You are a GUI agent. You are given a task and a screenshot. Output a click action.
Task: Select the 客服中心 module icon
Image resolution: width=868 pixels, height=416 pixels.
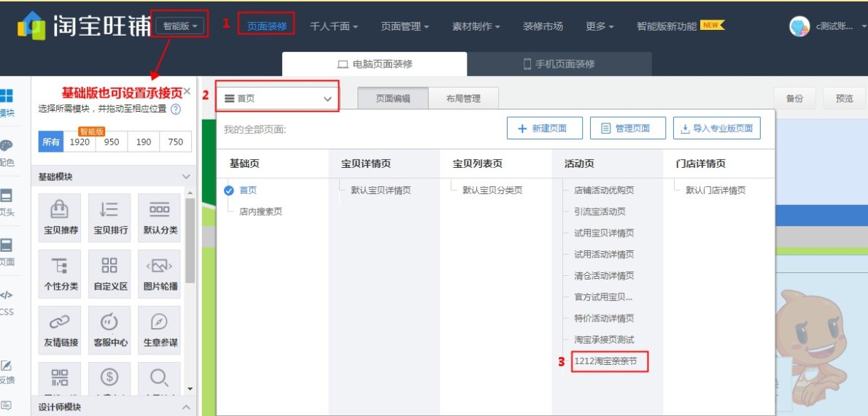tap(109, 330)
